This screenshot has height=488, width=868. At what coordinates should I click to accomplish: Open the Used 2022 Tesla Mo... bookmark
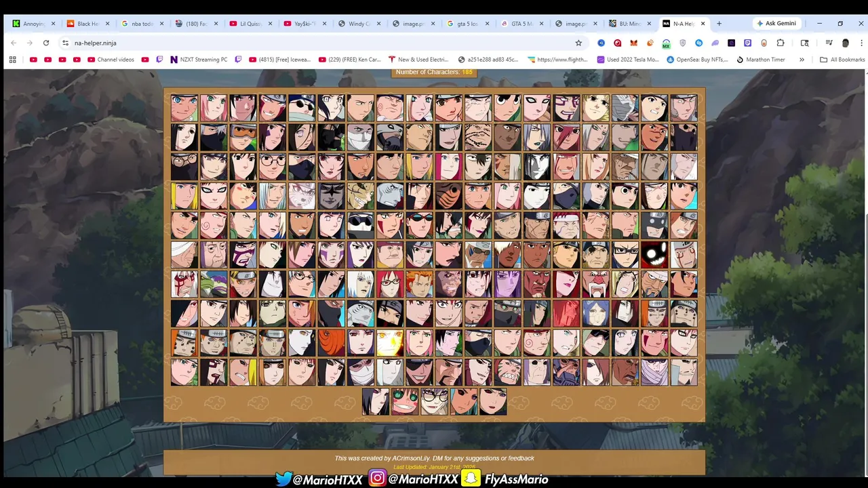[x=628, y=60]
